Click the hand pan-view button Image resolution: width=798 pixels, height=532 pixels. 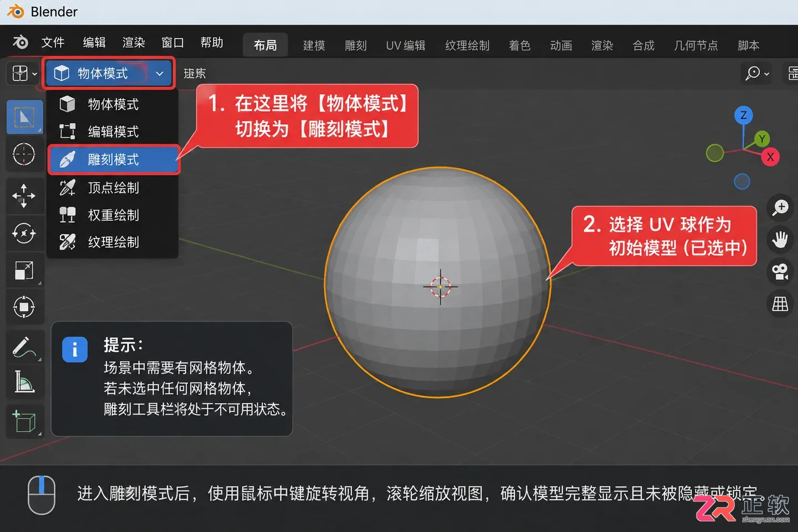780,240
